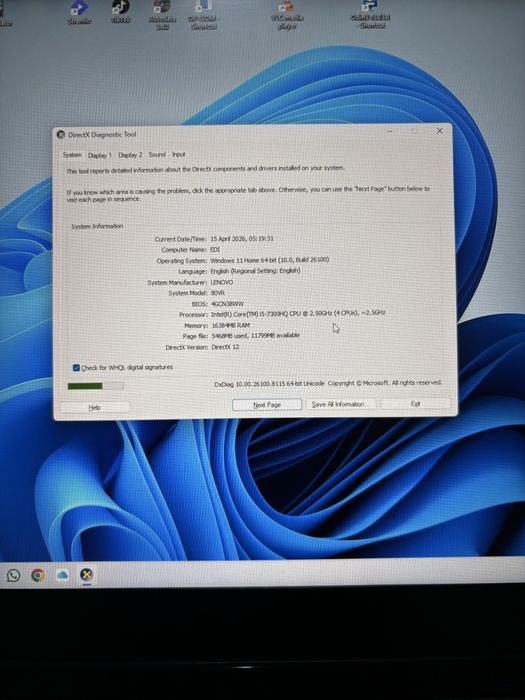The image size is (525, 700).
Task: Close the DirectX Diagnostic Tool window
Action: [439, 131]
